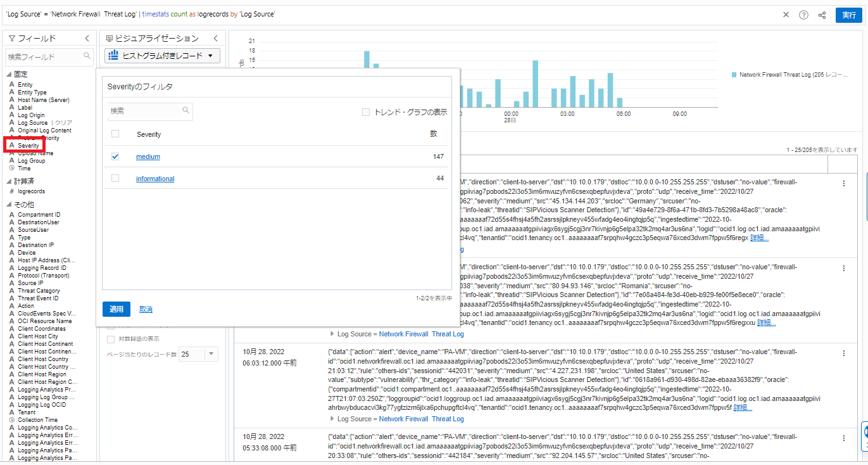
Task: Check the informational severity checkbox
Action: click(115, 179)
